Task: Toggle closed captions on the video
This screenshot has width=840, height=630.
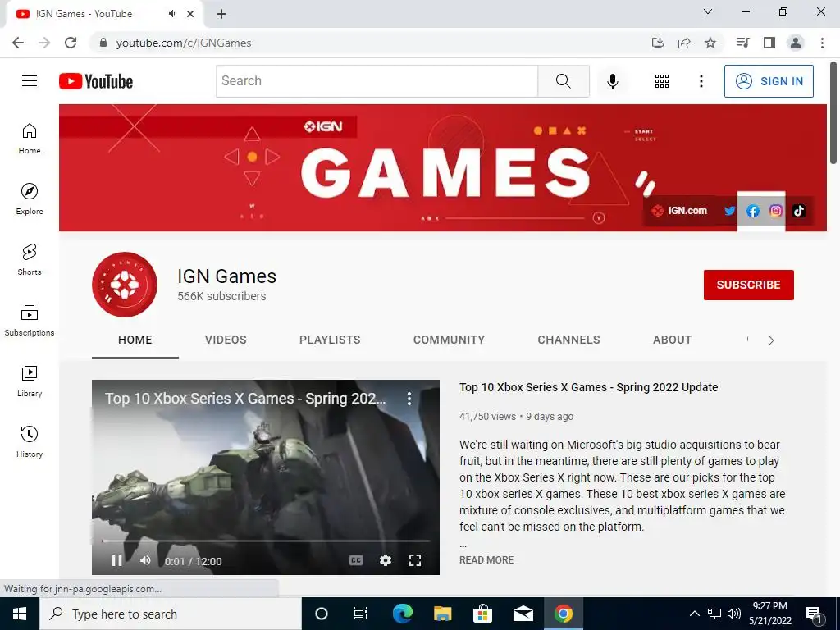Action: pos(356,560)
